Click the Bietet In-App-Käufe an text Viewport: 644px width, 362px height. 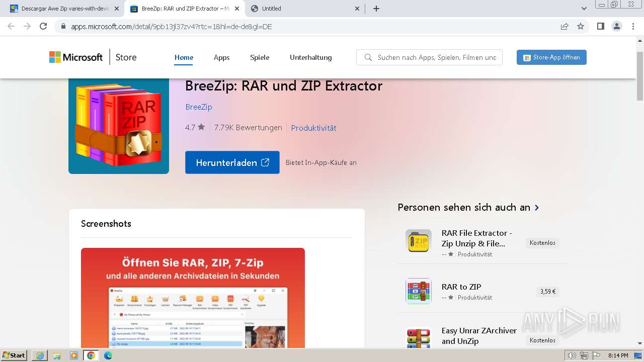click(321, 162)
